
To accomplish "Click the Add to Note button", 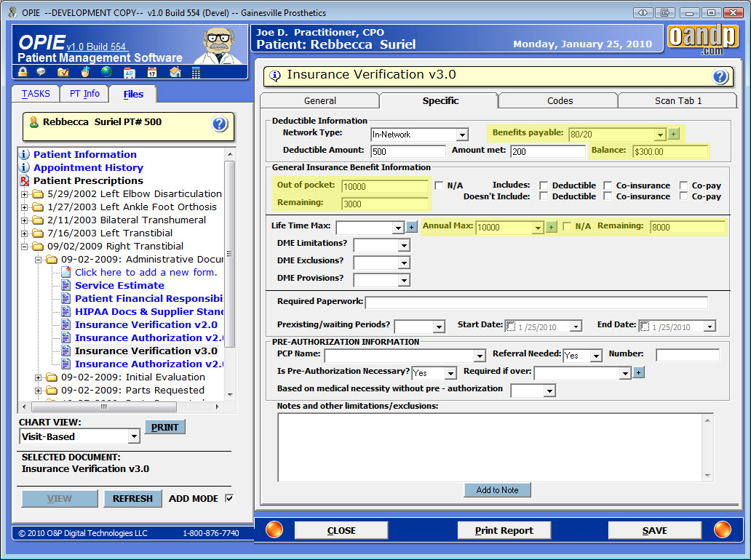I will point(497,489).
